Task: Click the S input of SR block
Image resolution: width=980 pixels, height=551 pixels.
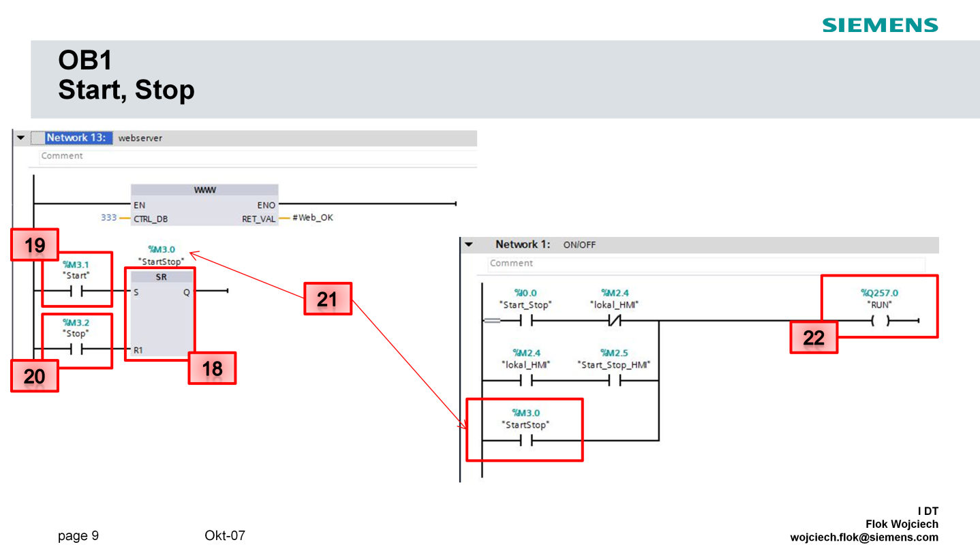Action: (x=136, y=292)
